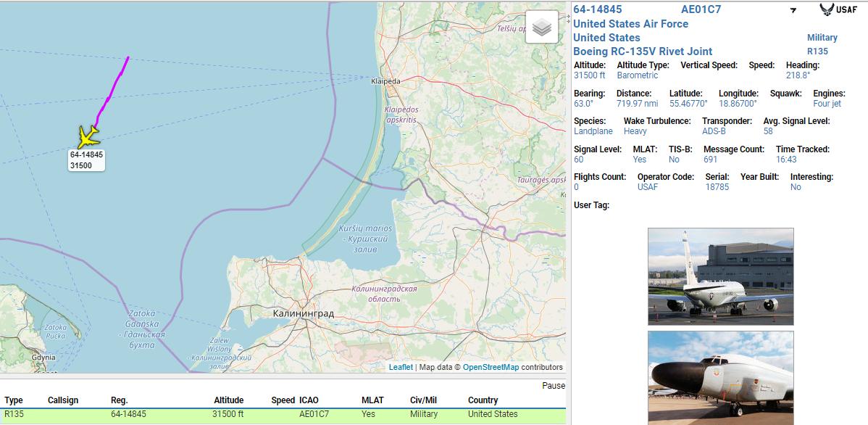The width and height of the screenshot is (868, 425).
Task: Click the Wake Turbulence value Heavy
Action: [x=635, y=131]
